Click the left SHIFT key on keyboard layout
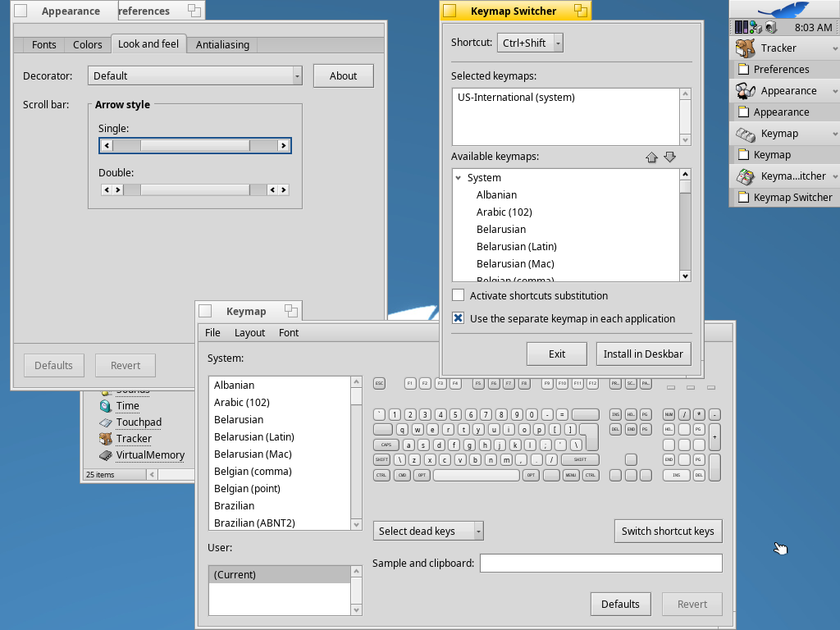 pyautogui.click(x=382, y=459)
